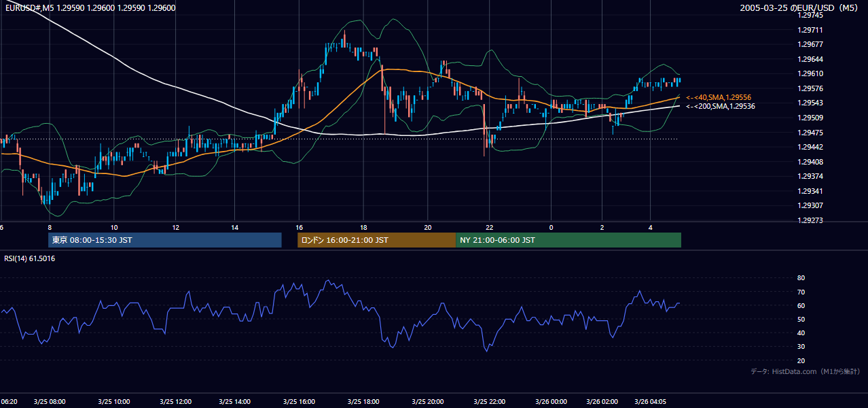Click price axis value 1.29408

pos(810,162)
